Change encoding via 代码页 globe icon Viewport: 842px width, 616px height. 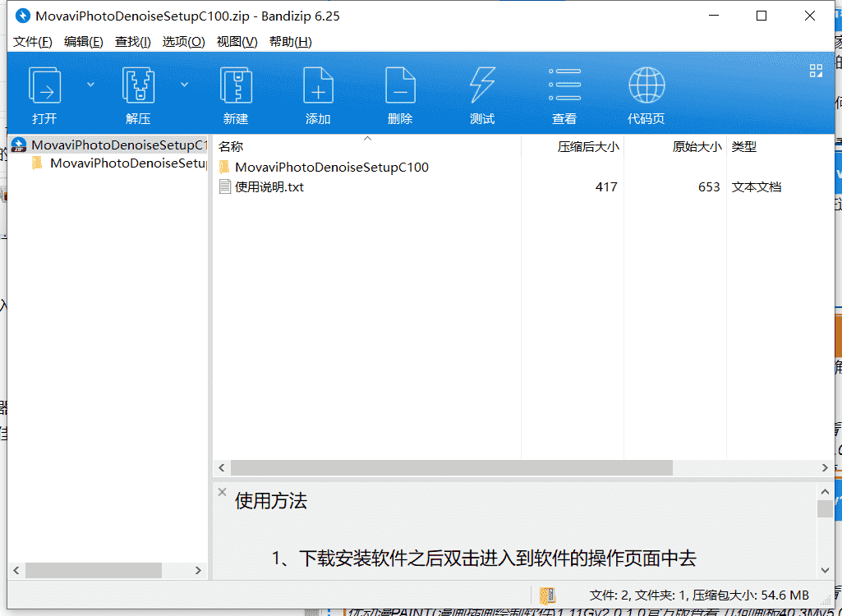[646, 95]
